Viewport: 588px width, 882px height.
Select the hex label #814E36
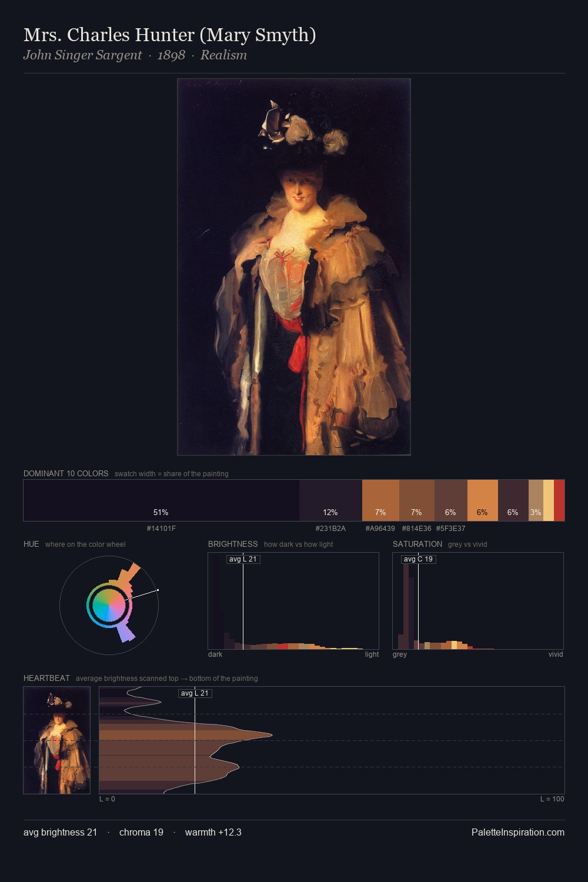pyautogui.click(x=417, y=529)
